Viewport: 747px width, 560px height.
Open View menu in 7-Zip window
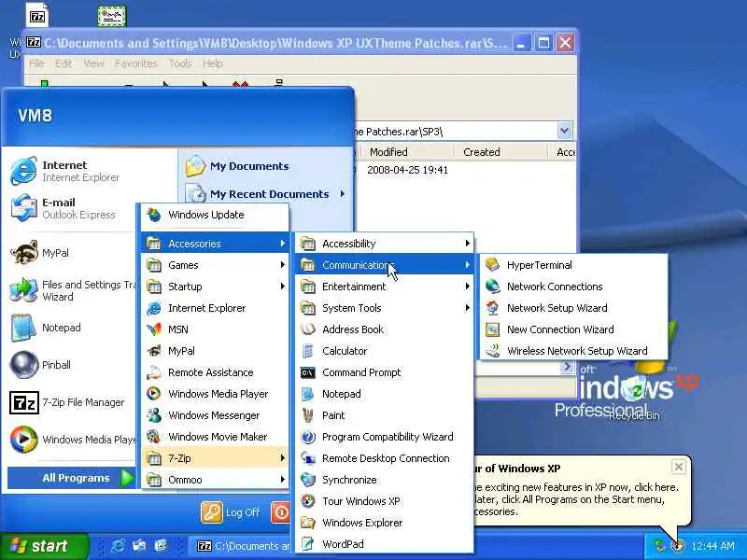coord(93,63)
